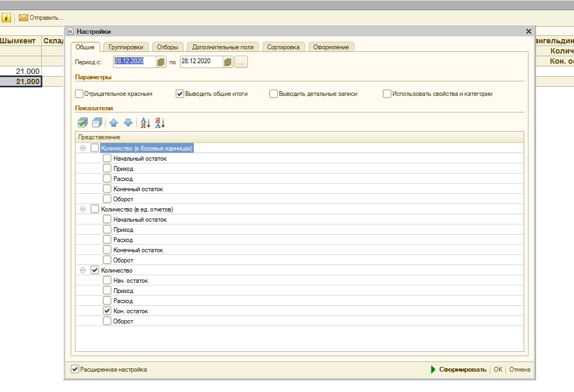Open the Группировки tab
Viewport: 574px width, 392px height.
[125, 47]
